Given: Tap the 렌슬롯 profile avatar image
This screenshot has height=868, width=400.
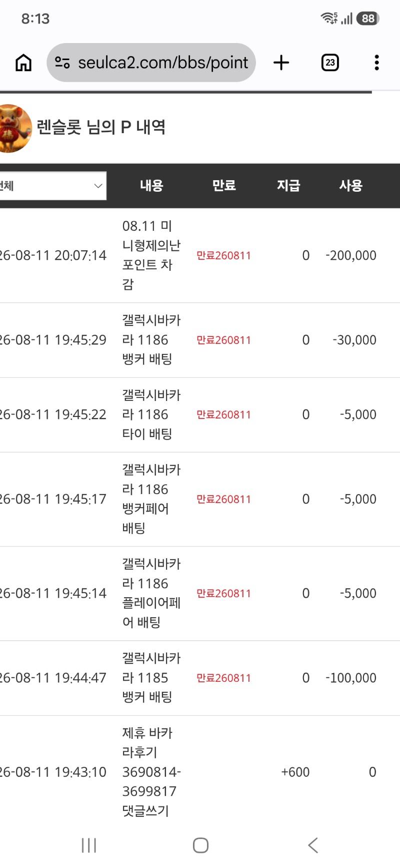Looking at the screenshot, I should click(14, 128).
